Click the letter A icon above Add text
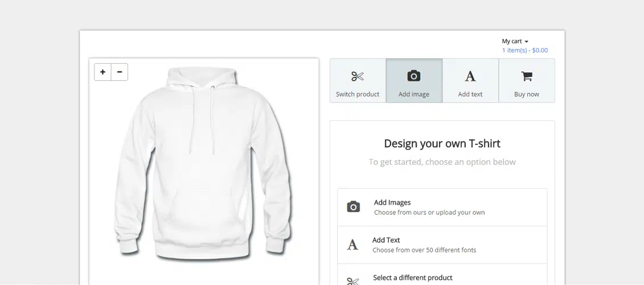The height and width of the screenshot is (285, 644). (x=470, y=76)
